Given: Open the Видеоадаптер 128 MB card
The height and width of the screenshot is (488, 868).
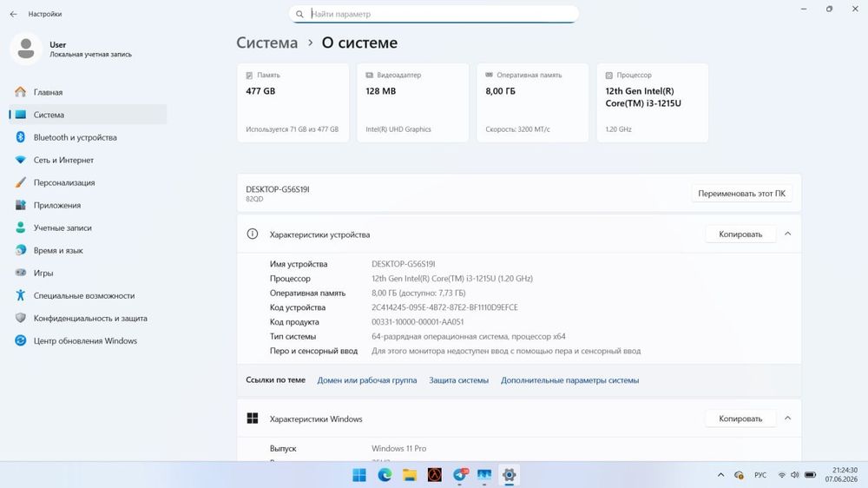Looking at the screenshot, I should [x=413, y=103].
